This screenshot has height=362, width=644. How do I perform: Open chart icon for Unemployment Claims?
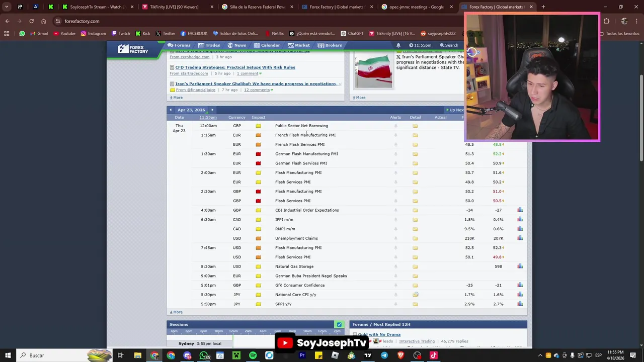tap(520, 238)
